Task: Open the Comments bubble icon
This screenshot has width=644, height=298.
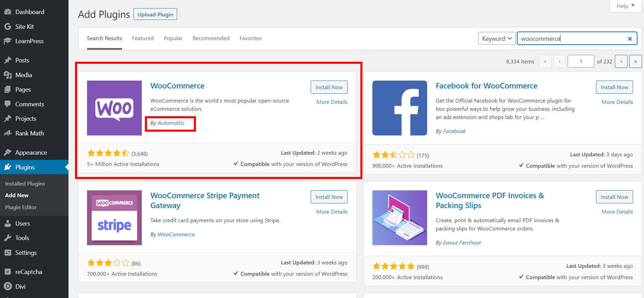Action: [x=8, y=104]
